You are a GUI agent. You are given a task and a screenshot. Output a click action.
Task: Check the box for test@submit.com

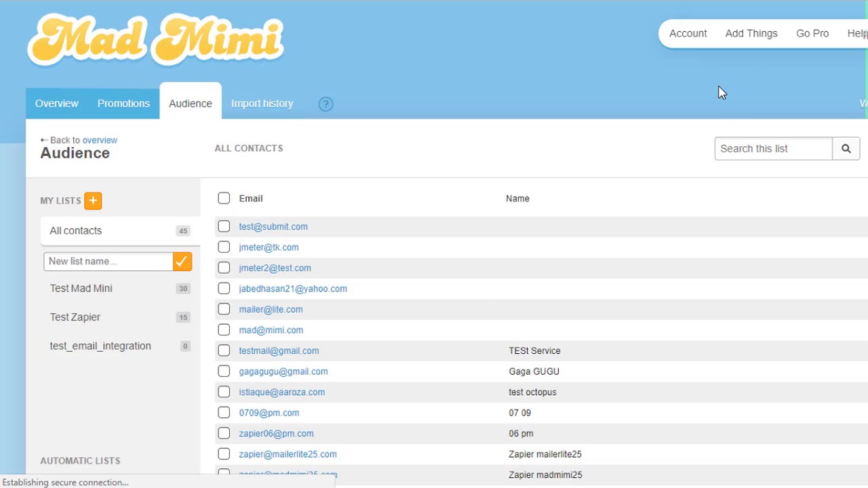pos(224,226)
